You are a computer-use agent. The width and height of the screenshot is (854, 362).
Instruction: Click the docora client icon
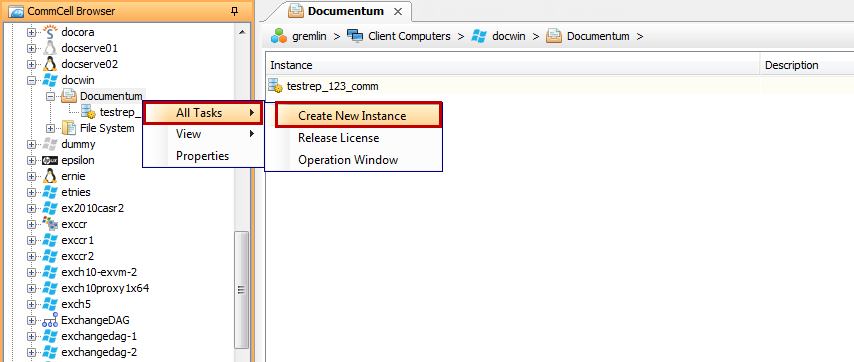(50, 32)
